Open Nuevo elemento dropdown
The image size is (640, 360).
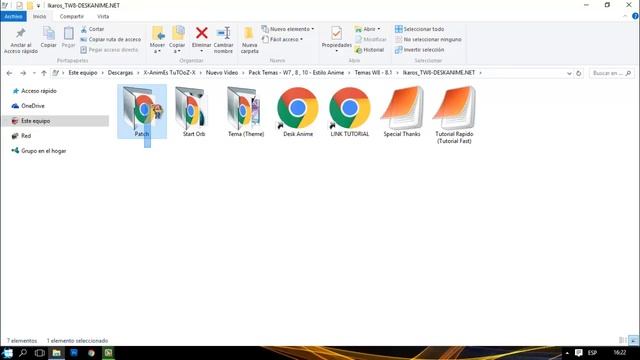click(288, 29)
